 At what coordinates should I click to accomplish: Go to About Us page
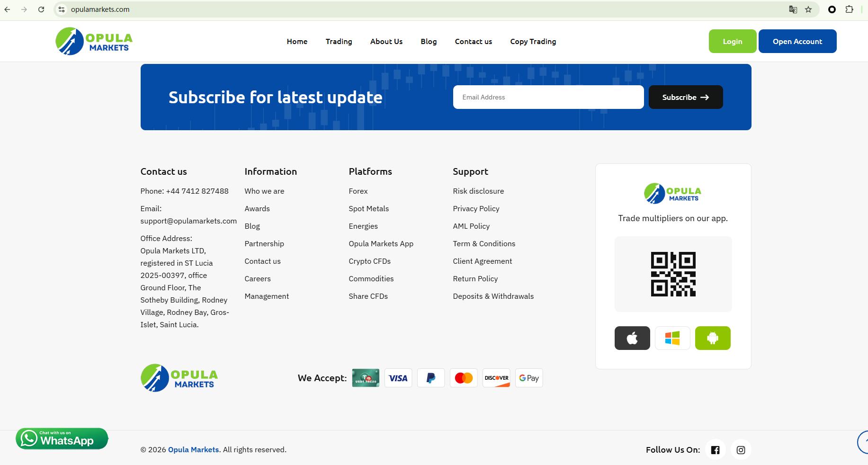point(386,42)
